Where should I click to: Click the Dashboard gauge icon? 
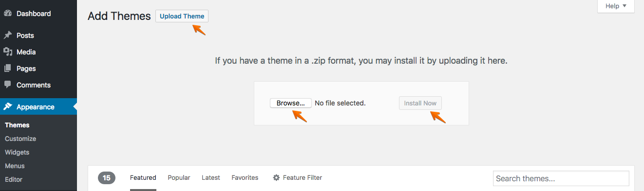click(x=7, y=14)
